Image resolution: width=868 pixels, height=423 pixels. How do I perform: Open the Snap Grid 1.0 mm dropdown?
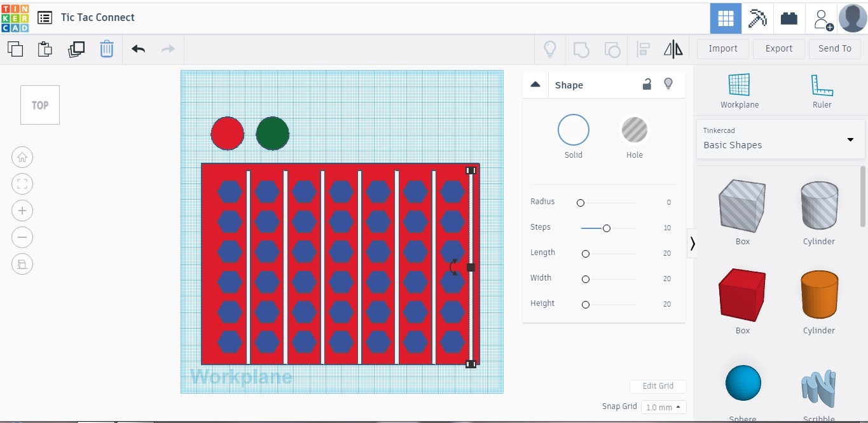coord(663,407)
